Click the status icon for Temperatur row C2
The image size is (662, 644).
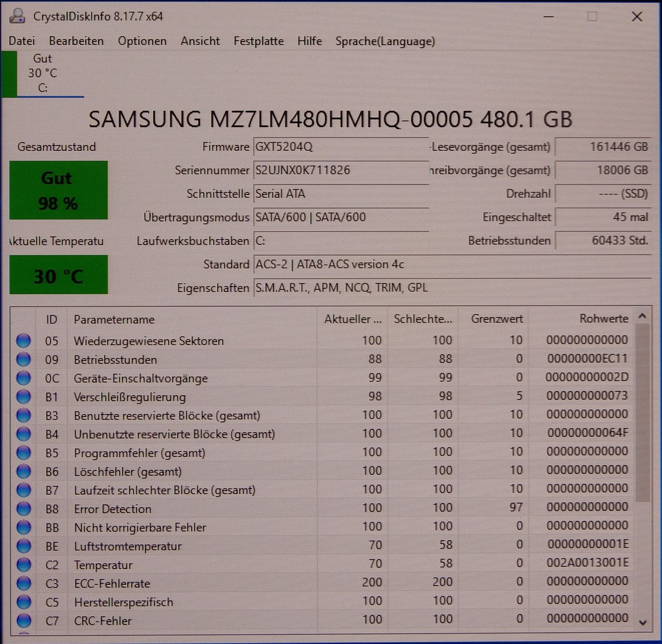pos(23,564)
